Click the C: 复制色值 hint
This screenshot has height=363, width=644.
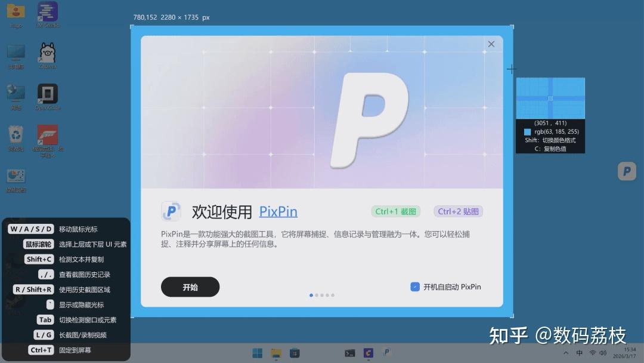[x=550, y=149]
